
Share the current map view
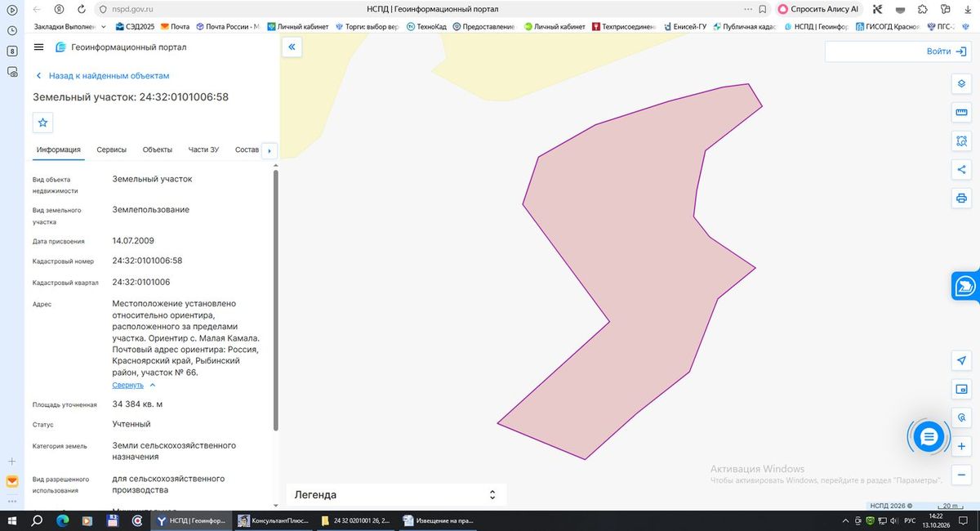point(961,170)
